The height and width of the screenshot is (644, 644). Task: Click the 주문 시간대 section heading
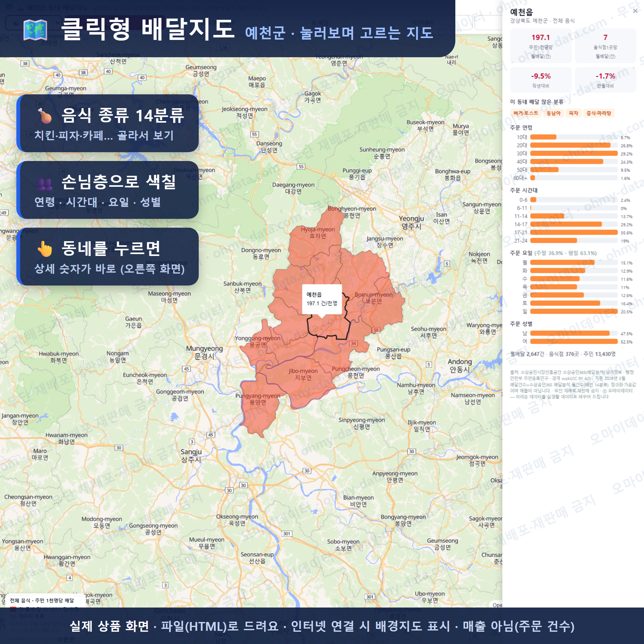pyautogui.click(x=524, y=190)
